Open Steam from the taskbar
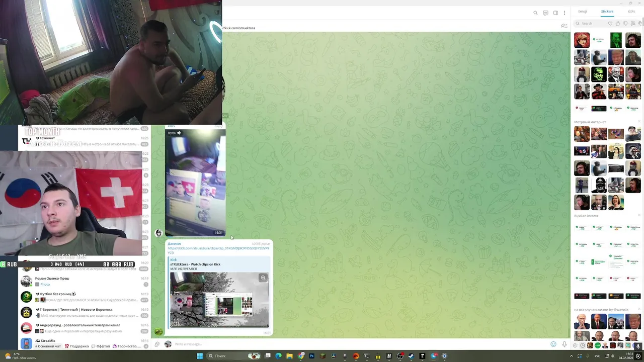This screenshot has height=362, width=644. (411, 356)
